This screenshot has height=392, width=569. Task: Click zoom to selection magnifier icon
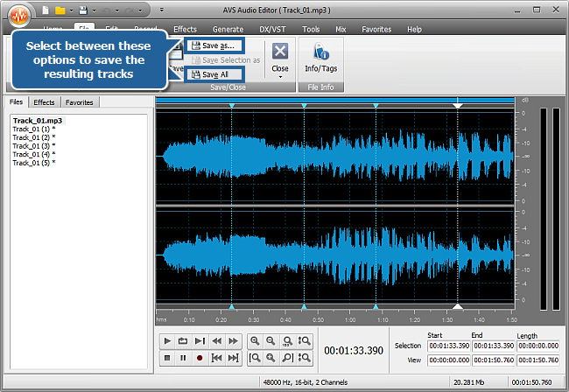(x=288, y=341)
